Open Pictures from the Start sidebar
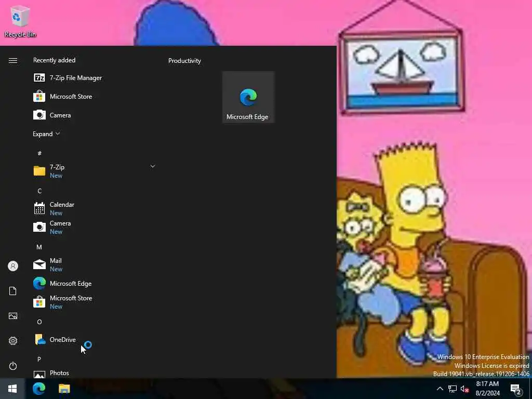Image resolution: width=532 pixels, height=399 pixels. pos(13,316)
